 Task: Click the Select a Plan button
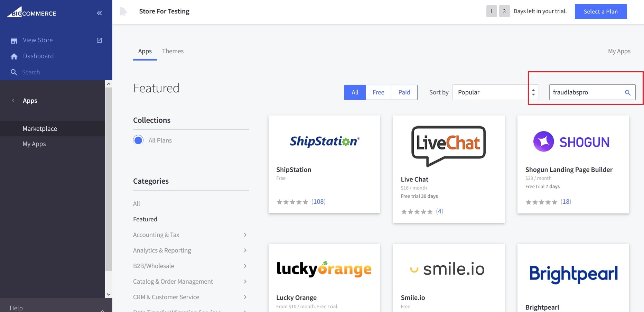(600, 11)
